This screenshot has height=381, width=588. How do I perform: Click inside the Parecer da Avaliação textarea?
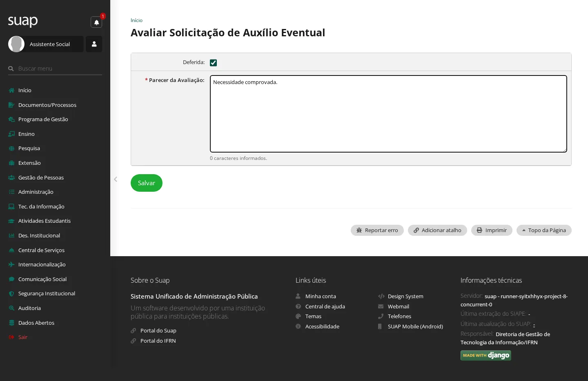pos(388,114)
